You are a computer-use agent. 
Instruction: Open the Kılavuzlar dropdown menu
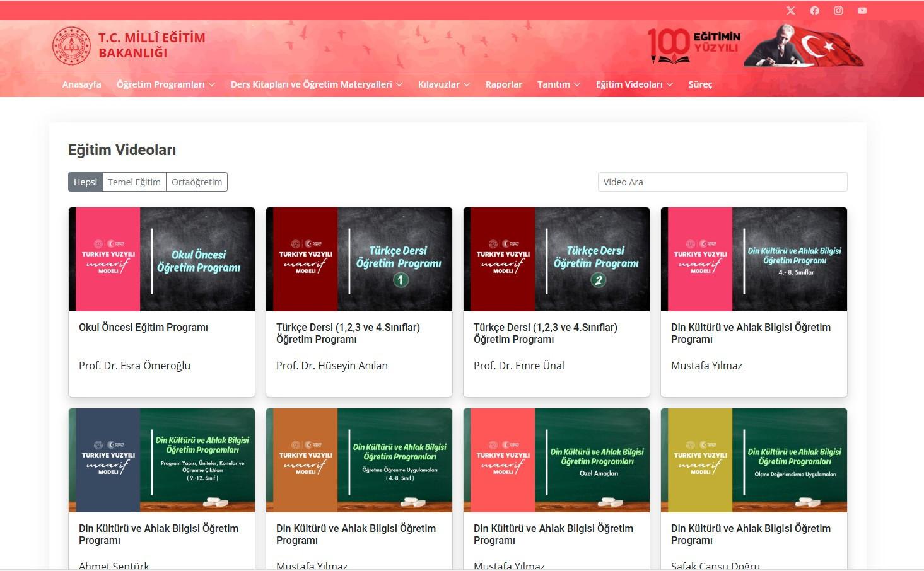point(443,84)
